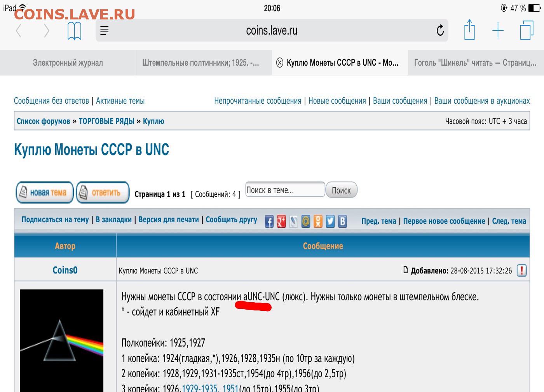Switch to the 'Штемпельные полтинники' tab
Viewport: 544px width, 392px height.
pos(204,63)
